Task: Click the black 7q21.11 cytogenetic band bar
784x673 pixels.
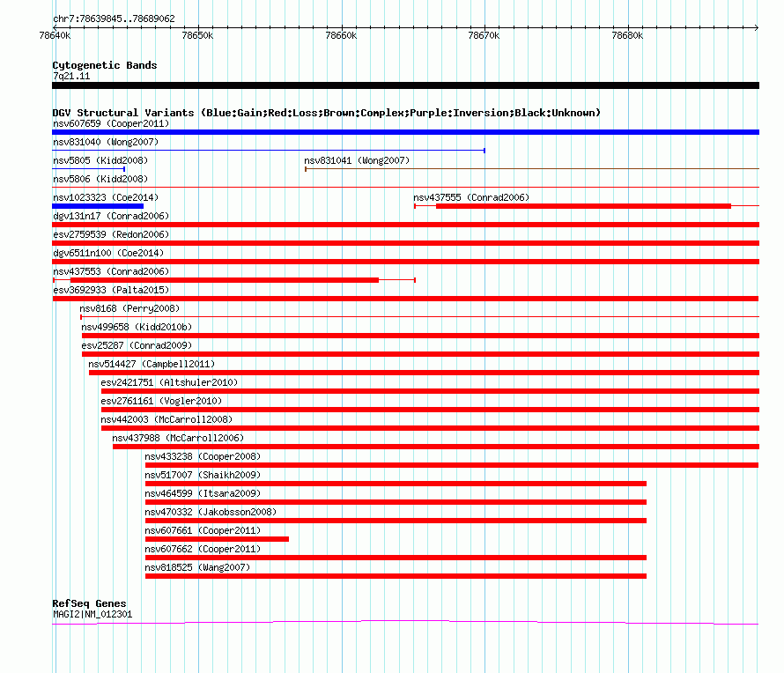Action: click(x=405, y=85)
